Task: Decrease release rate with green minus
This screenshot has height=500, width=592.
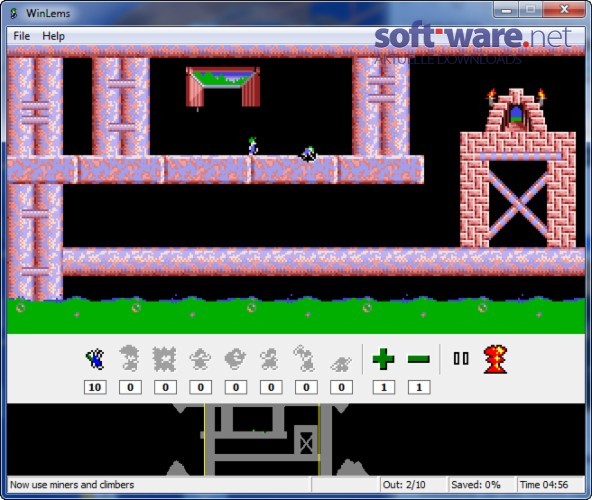Action: click(x=419, y=359)
